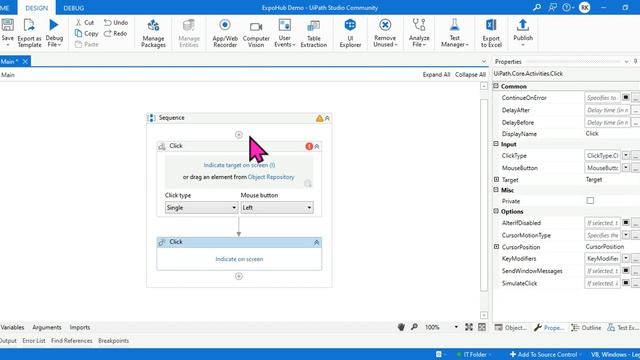Copy the selected activity
This screenshot has width=640, height=360.
(x=87, y=33)
